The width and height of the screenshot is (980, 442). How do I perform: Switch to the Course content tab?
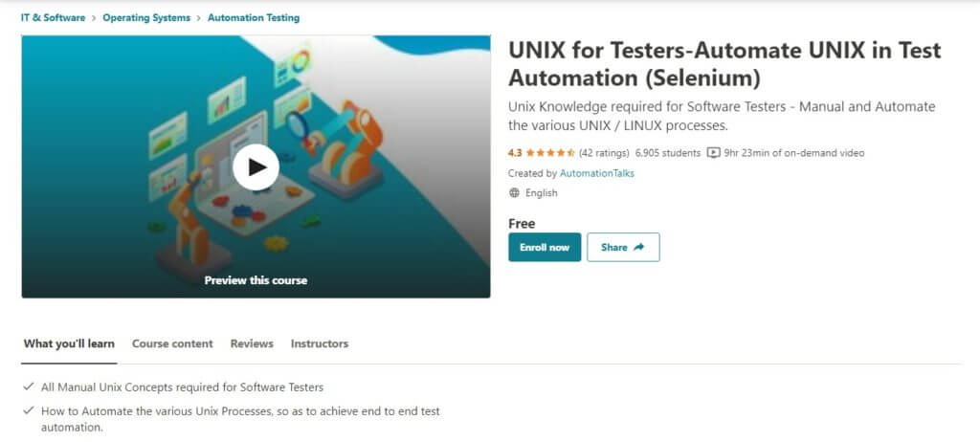(172, 343)
